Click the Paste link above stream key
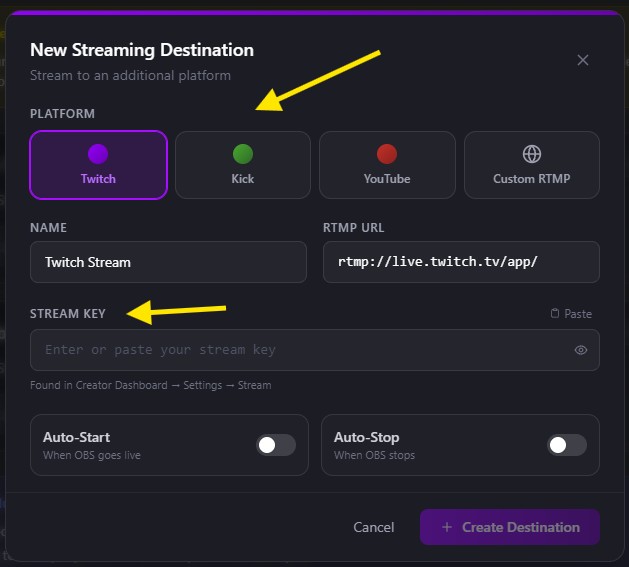629x567 pixels. 578,313
